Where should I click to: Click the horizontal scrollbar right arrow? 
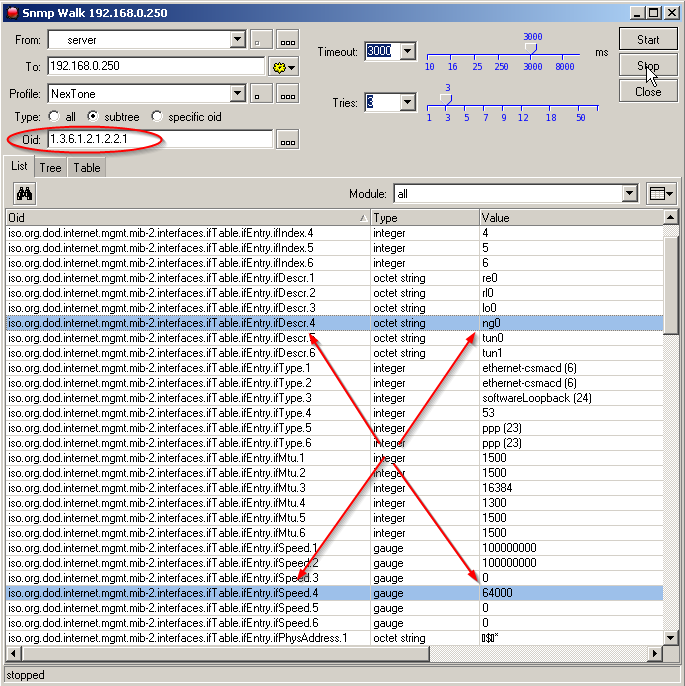(x=655, y=654)
